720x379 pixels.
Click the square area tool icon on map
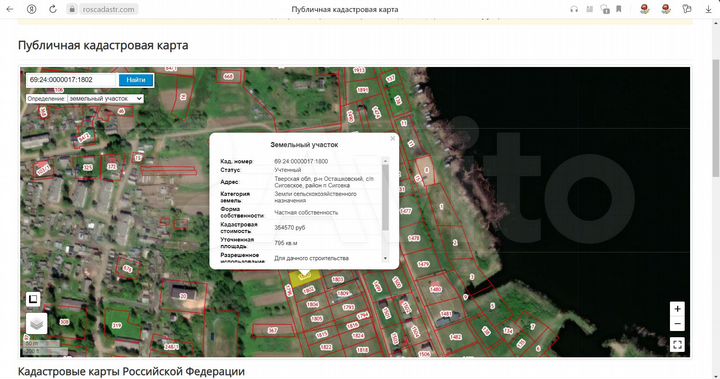click(x=33, y=299)
